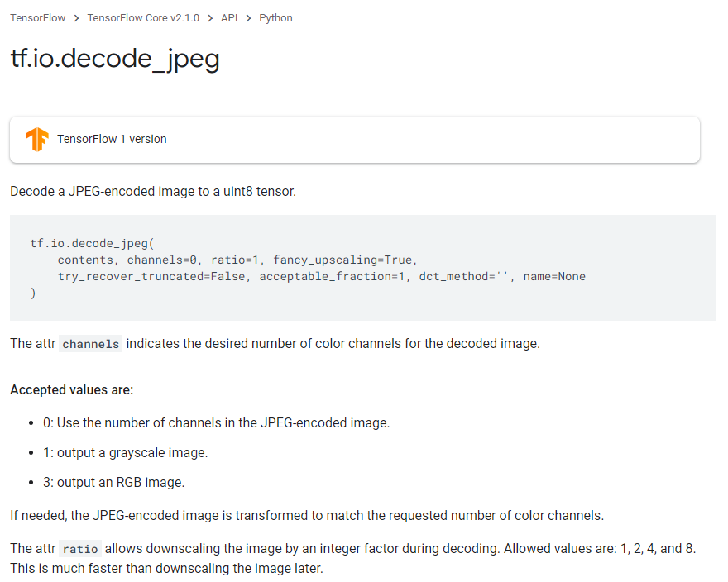This screenshot has height=582, width=728.
Task: Expand the breadcrumb chevron after TensorFlow
Action: pyautogui.click(x=75, y=17)
